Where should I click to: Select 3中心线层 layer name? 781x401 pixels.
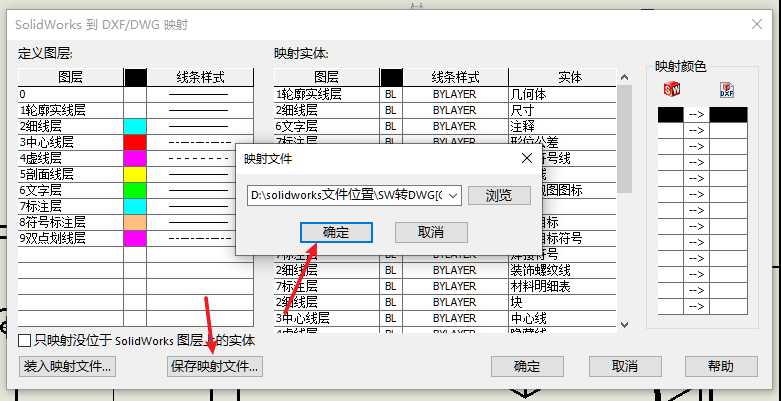71,142
